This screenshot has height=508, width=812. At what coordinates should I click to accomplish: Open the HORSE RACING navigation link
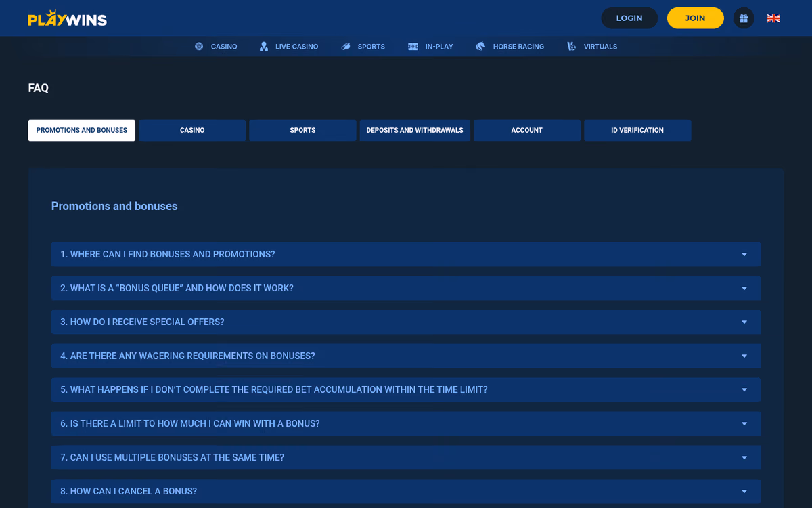pos(518,47)
